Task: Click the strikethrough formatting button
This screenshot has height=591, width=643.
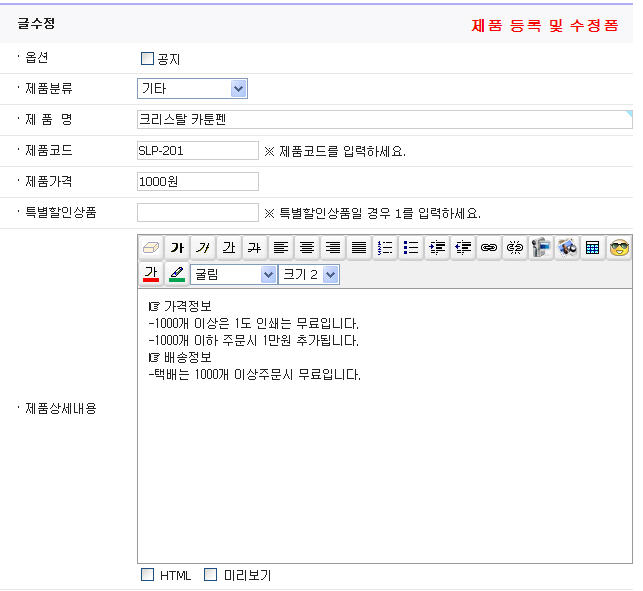Action: point(255,248)
